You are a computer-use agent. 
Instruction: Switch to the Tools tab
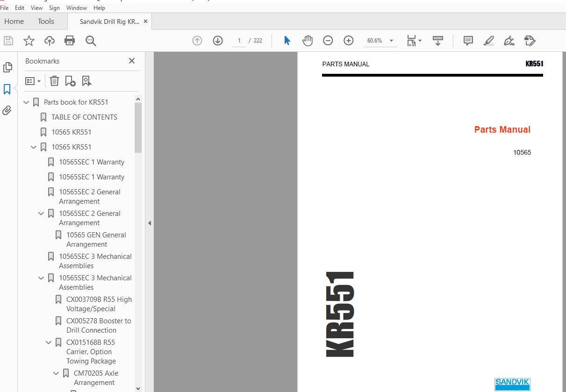click(x=46, y=21)
